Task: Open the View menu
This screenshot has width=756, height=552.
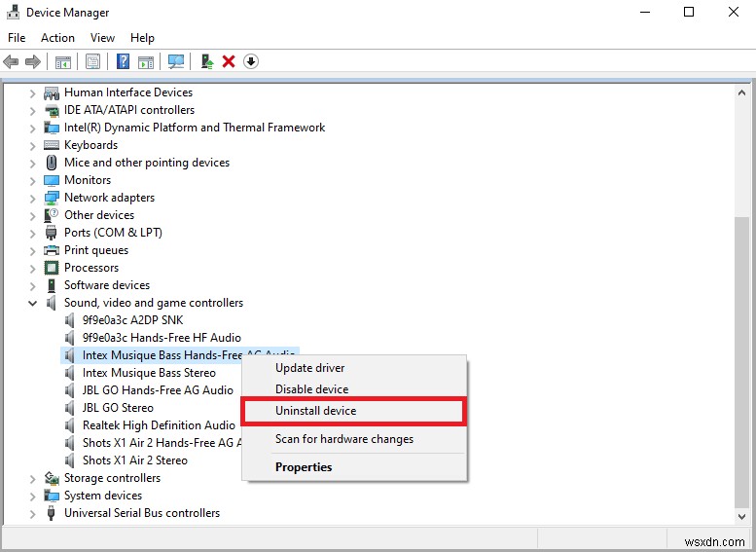Action: (102, 38)
